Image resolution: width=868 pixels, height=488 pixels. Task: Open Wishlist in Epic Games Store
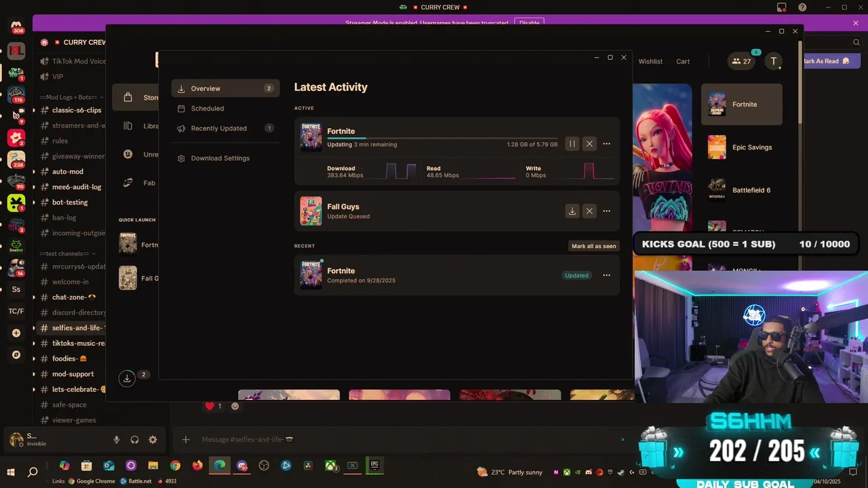[x=650, y=61]
